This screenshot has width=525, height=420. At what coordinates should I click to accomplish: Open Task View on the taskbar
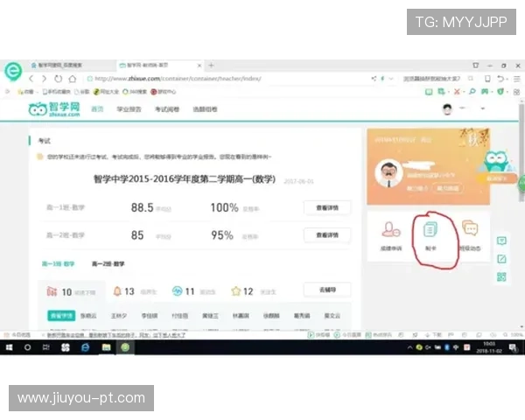pyautogui.click(x=46, y=347)
